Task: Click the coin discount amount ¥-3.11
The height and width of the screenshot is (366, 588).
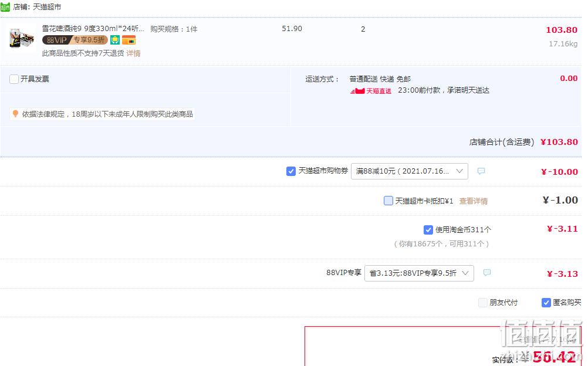Action: [x=562, y=229]
